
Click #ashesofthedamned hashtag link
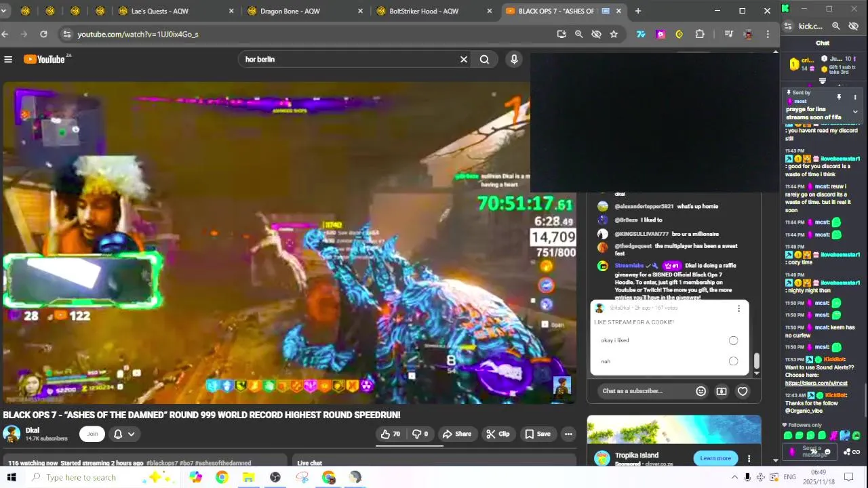pos(223,463)
